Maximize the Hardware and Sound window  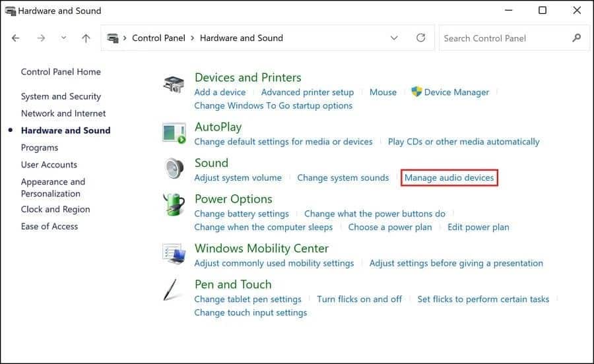pos(543,10)
